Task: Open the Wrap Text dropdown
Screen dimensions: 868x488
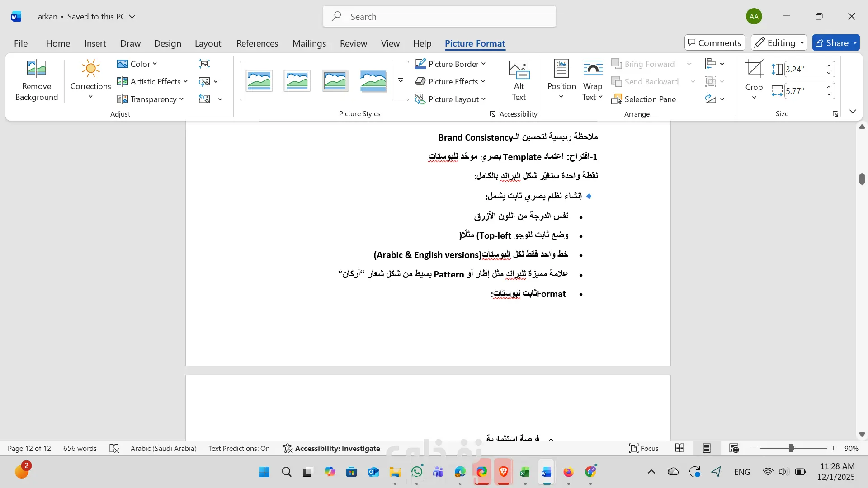Action: 592,80
